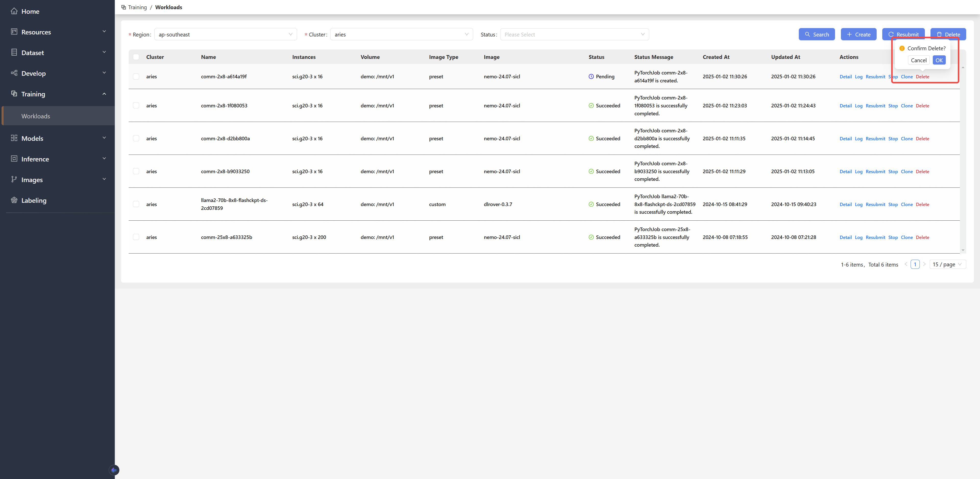The height and width of the screenshot is (479, 980).
Task: Click the Resources icon in sidebar
Action: pos(14,32)
